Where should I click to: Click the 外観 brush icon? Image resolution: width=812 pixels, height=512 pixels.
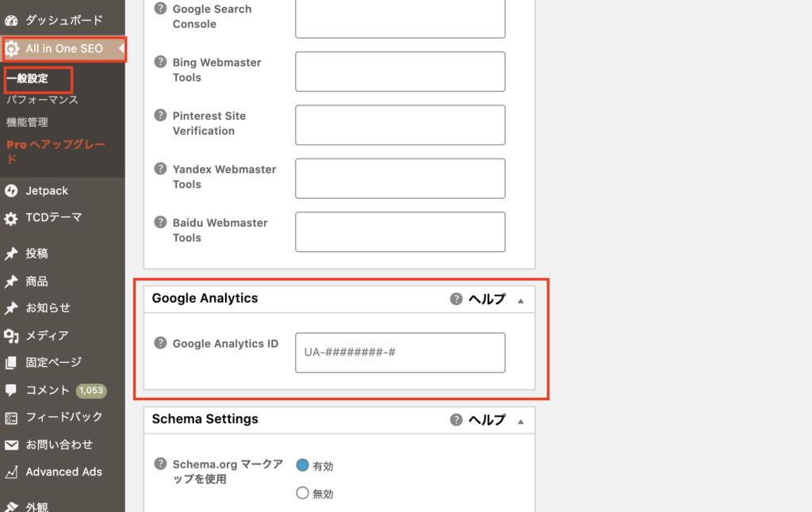click(11, 506)
